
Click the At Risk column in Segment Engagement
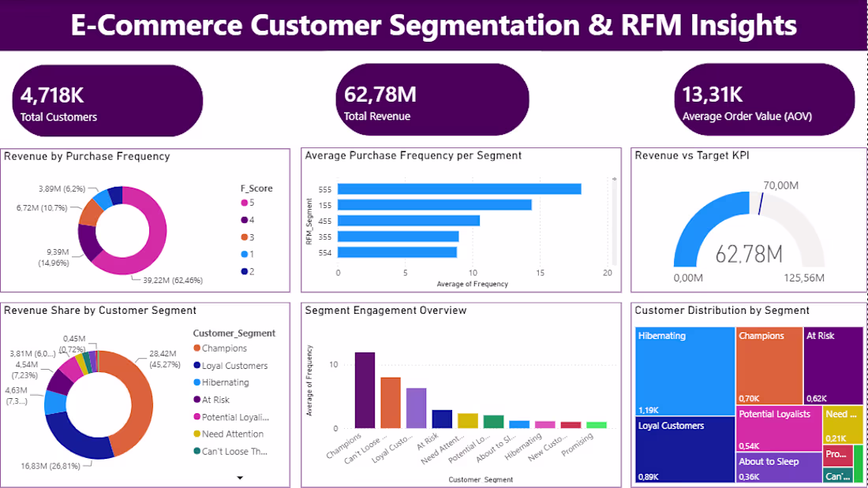(x=442, y=419)
